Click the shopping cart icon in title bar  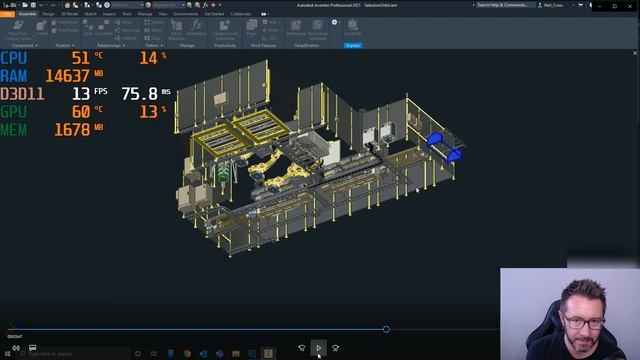[x=581, y=5]
